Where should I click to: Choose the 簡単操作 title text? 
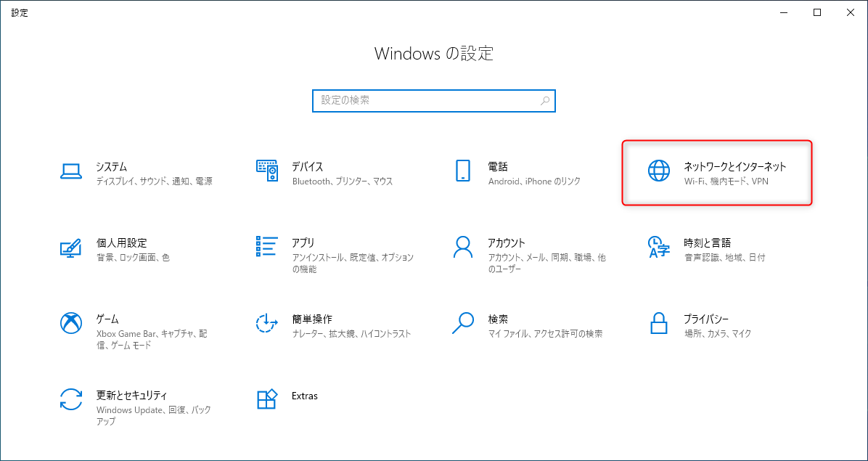pos(311,319)
